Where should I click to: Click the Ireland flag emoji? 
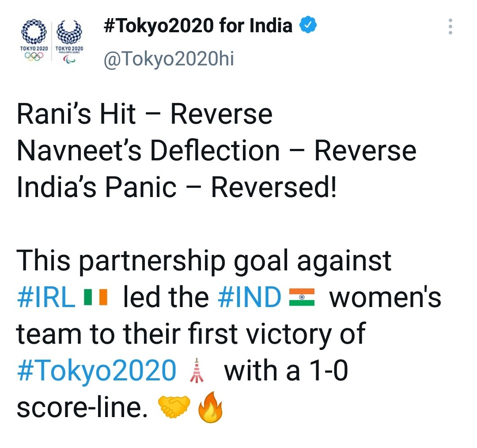[x=95, y=299]
